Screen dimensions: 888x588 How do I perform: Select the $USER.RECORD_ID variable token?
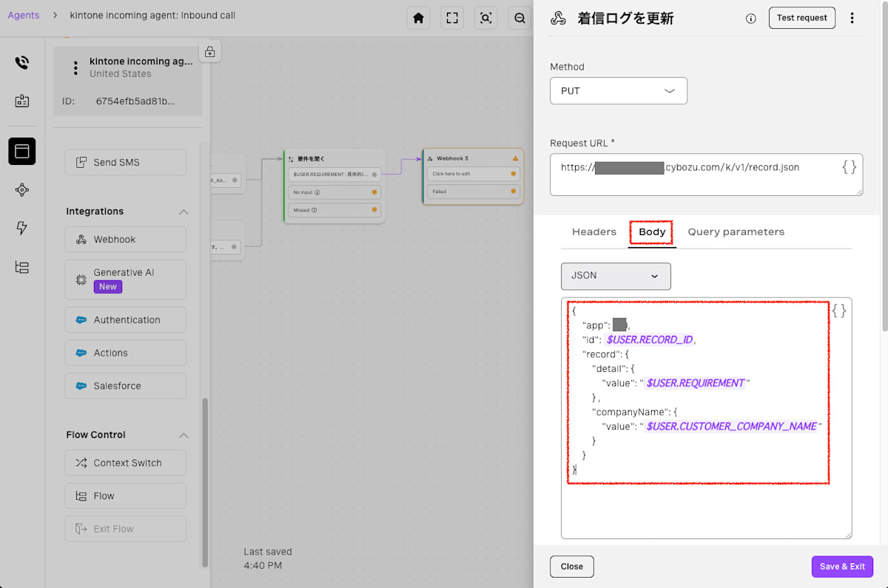650,339
